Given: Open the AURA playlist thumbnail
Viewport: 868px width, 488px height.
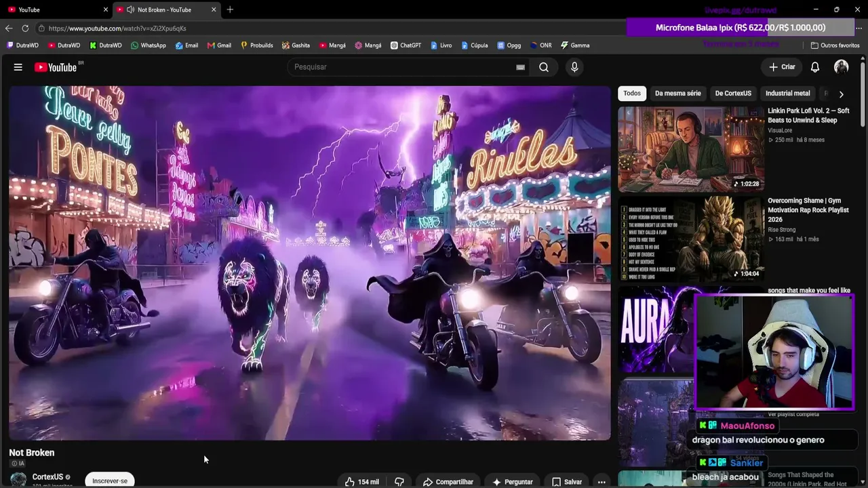Looking at the screenshot, I should (x=656, y=330).
